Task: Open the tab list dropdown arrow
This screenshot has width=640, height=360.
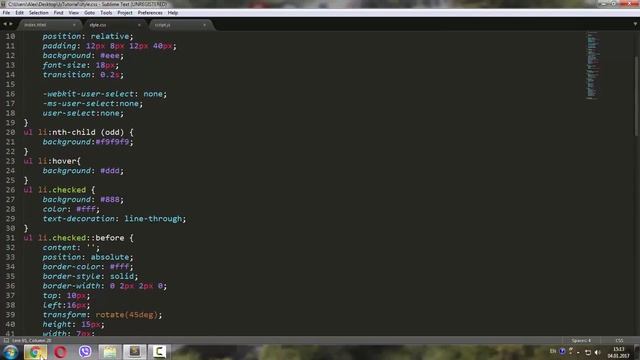Action: [635, 24]
